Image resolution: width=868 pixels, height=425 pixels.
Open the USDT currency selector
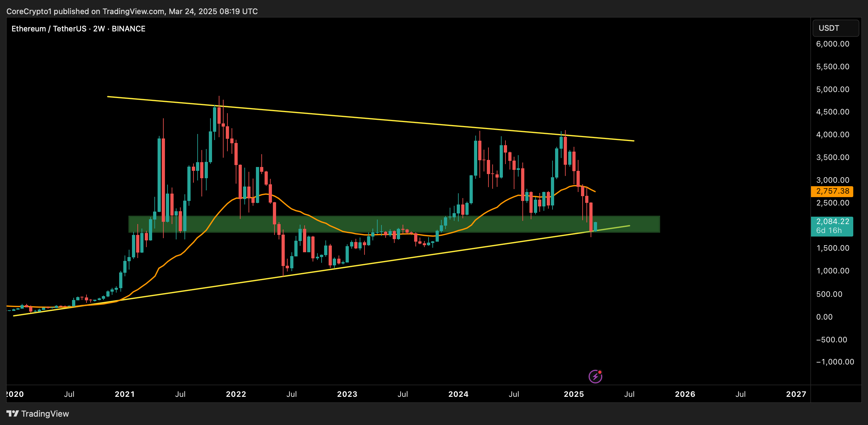(x=835, y=28)
